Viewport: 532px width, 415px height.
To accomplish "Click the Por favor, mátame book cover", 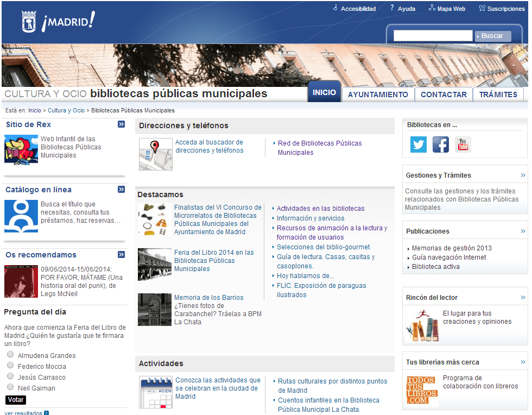I will (21, 281).
